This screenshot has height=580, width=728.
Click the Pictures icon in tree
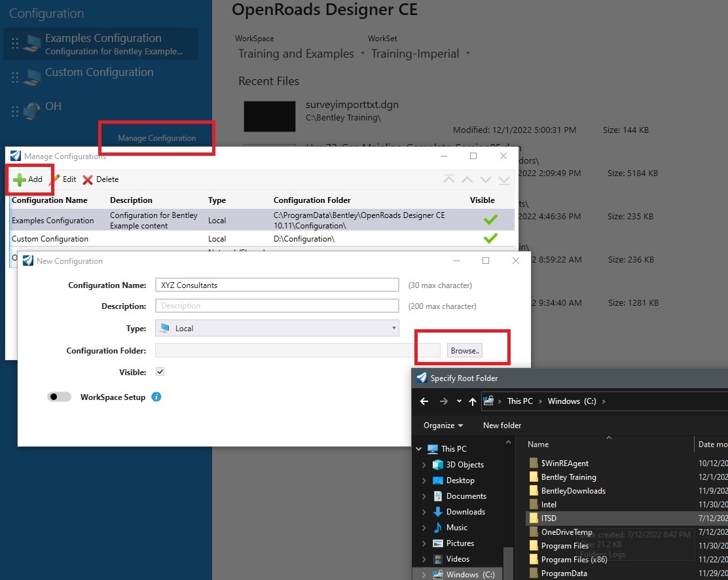pos(437,543)
